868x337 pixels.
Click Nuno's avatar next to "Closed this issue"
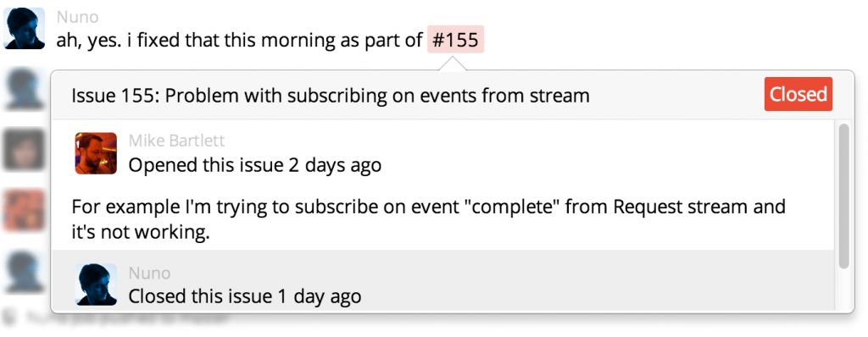click(96, 285)
